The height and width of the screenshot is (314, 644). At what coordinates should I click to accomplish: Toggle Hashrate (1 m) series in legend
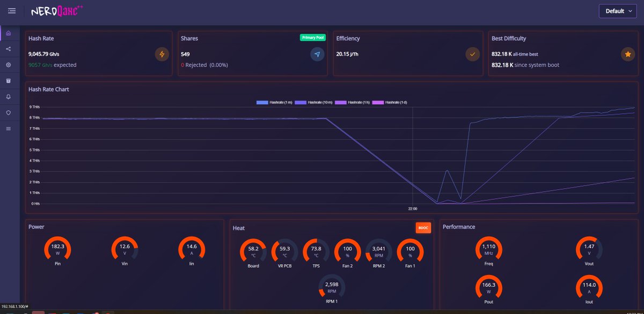[275, 102]
